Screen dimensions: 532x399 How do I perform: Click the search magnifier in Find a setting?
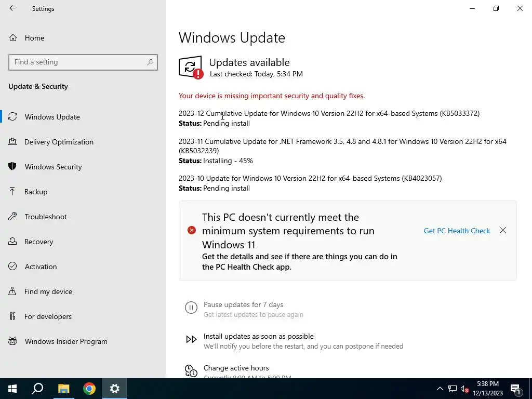point(150,62)
